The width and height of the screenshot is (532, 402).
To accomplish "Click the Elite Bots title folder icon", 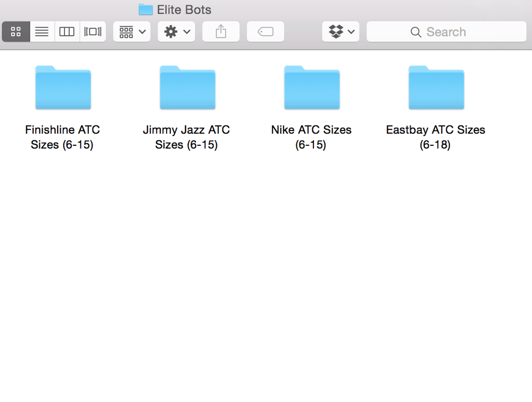I will tap(146, 10).
